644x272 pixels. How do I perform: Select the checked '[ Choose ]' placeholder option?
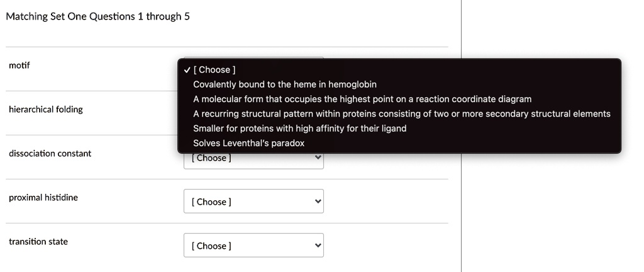pyautogui.click(x=214, y=69)
